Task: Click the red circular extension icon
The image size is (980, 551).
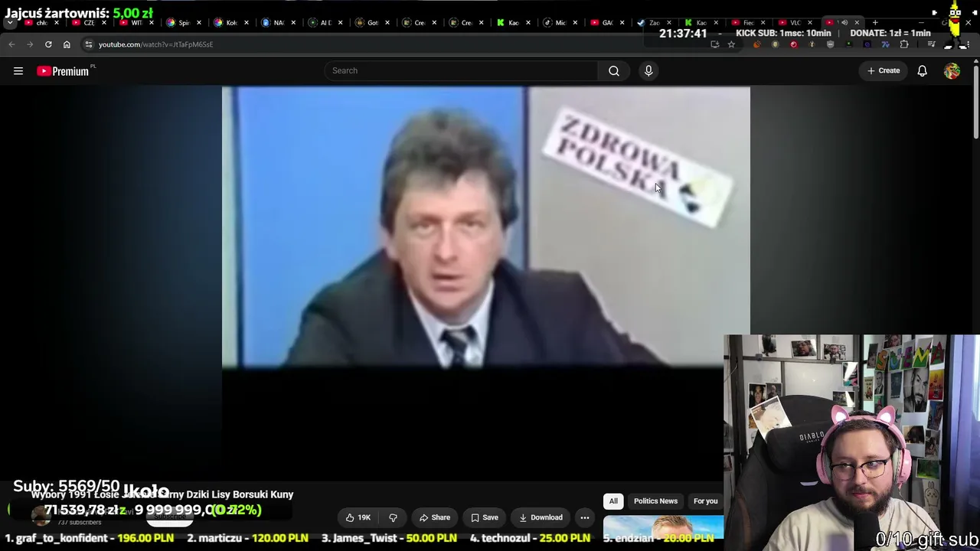Action: coord(793,44)
